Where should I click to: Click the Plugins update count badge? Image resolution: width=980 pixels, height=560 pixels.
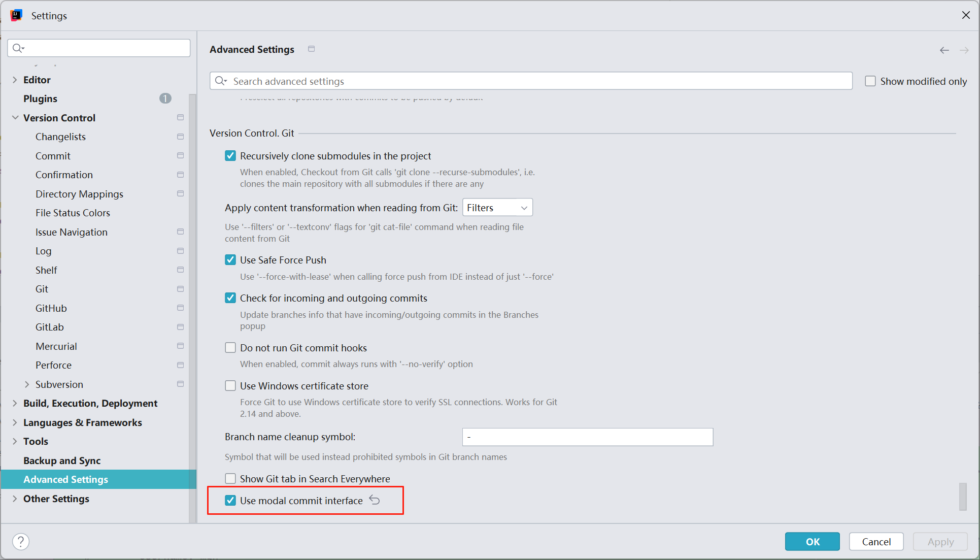click(165, 98)
